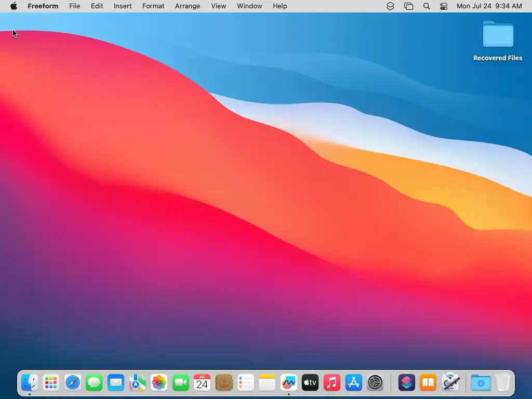This screenshot has height=399, width=532.
Task: Launch Launchpad from the Dock
Action: click(51, 383)
